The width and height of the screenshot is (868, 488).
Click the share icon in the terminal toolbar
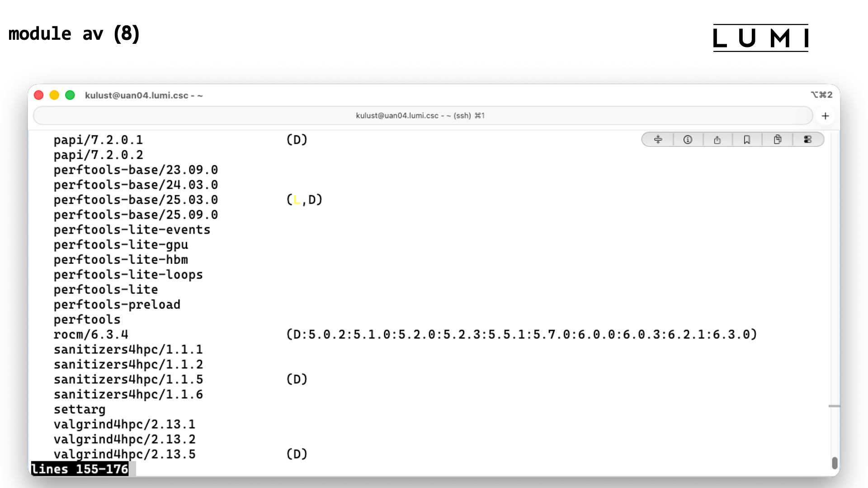tap(717, 139)
